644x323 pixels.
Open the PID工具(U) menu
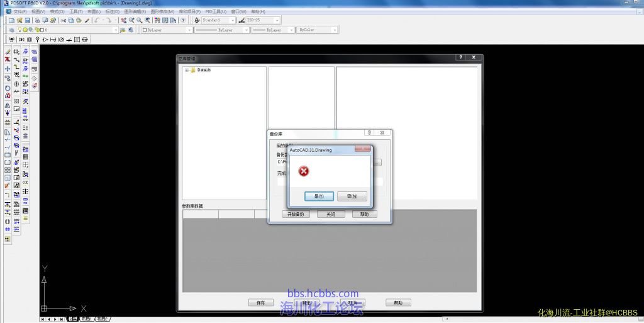(216, 11)
